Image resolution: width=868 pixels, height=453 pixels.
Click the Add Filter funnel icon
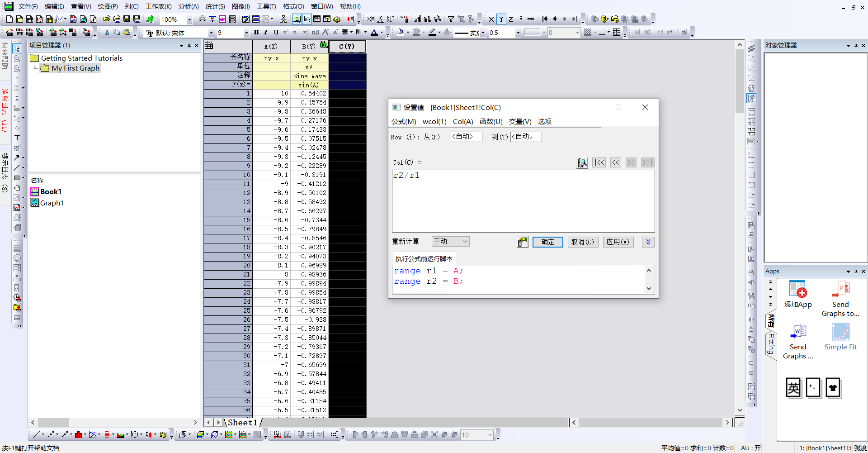pos(451,19)
